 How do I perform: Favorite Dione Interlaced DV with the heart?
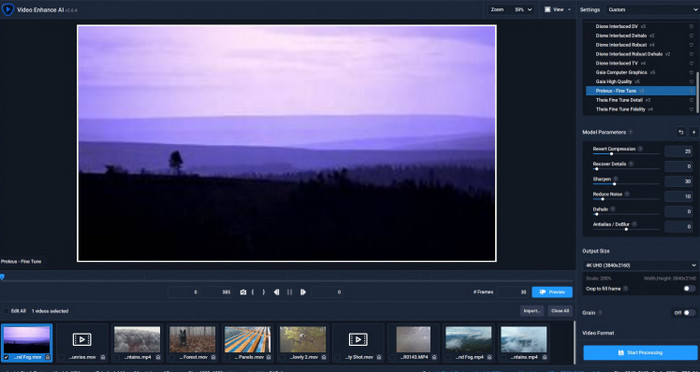[x=692, y=26]
